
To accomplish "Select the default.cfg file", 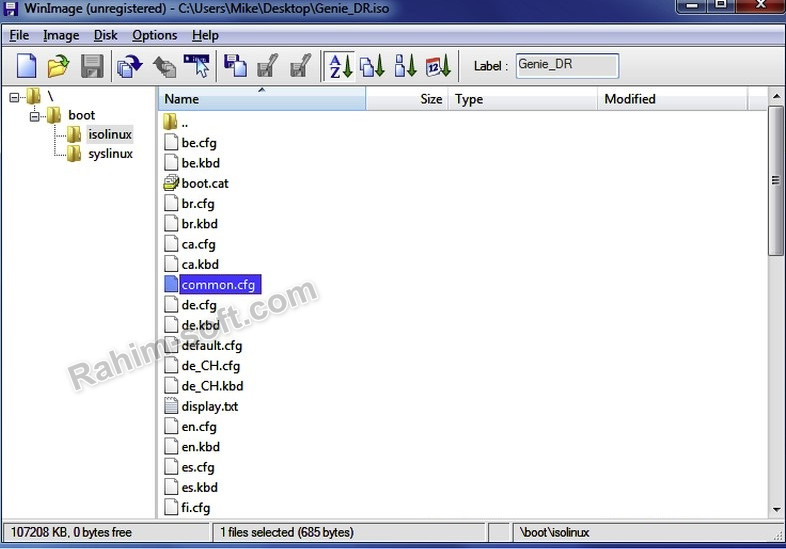I will coord(212,345).
